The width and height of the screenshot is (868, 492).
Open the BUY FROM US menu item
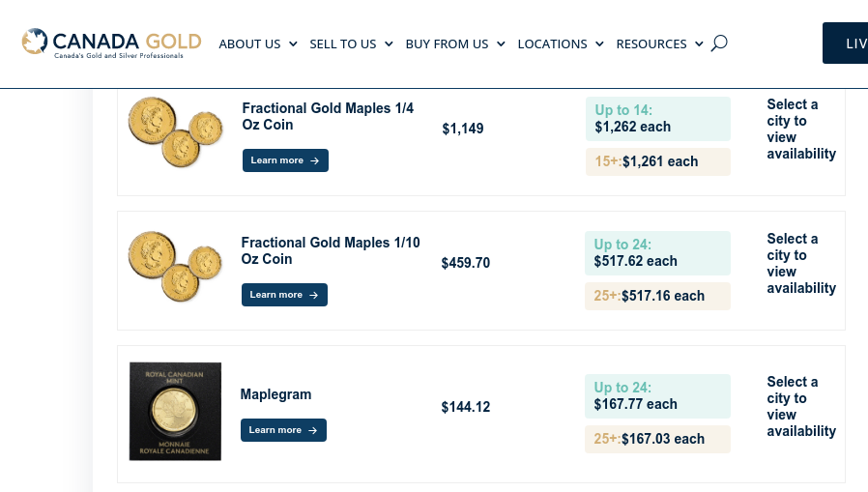(x=447, y=44)
